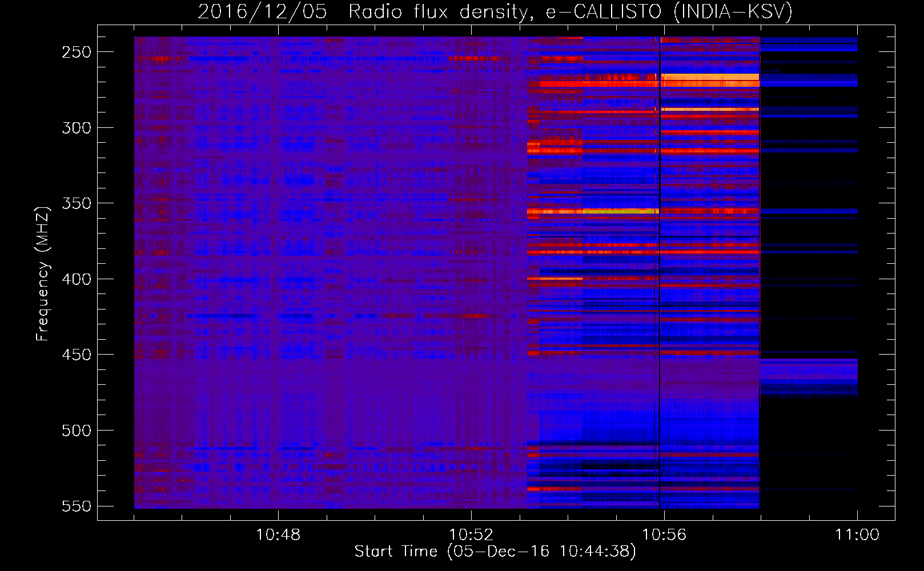Click the plot title '2016/12/05 Radio flux density'
This screenshot has width=924, height=571.
pyautogui.click(x=495, y=11)
